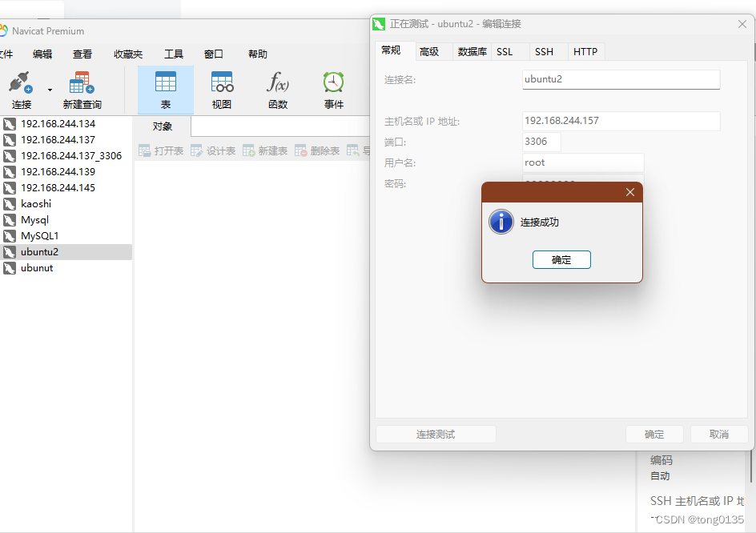Click the MySQL icon beside kaoshi
The height and width of the screenshot is (533, 756).
10,204
